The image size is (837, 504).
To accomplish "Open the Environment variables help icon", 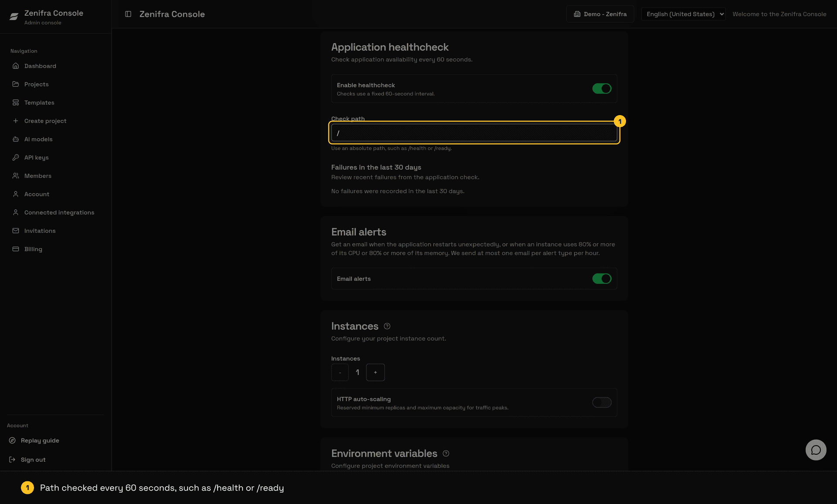I will (x=446, y=453).
